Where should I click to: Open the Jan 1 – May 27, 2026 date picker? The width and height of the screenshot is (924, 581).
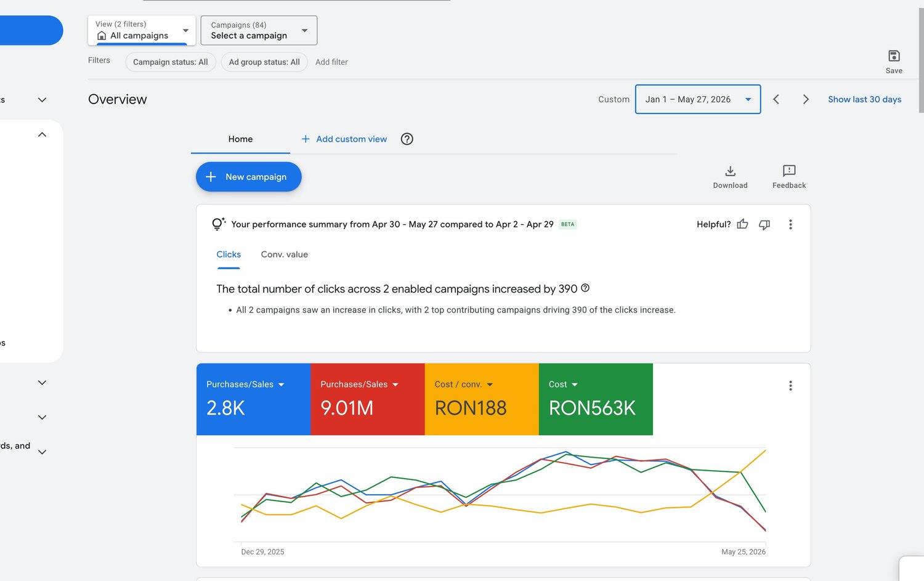tap(698, 99)
